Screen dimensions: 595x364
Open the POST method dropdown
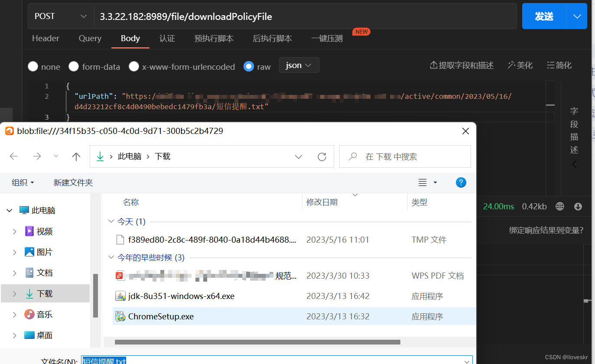point(61,16)
